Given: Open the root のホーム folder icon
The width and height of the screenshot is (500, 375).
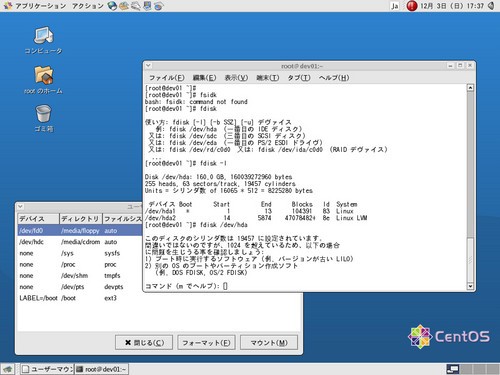Looking at the screenshot, I should tap(43, 80).
